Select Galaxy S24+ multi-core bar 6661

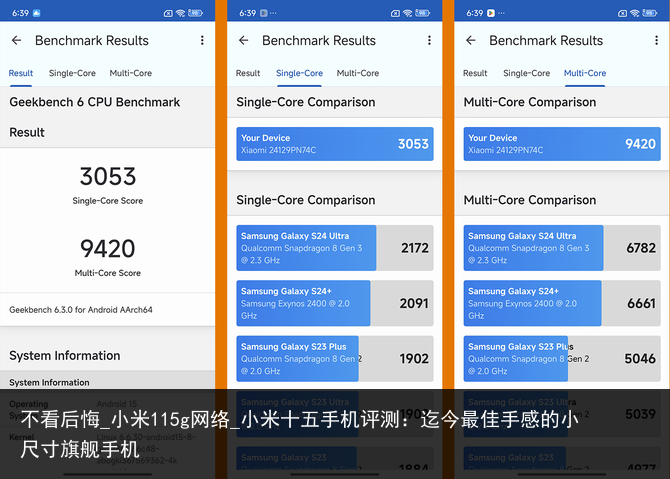(562, 303)
